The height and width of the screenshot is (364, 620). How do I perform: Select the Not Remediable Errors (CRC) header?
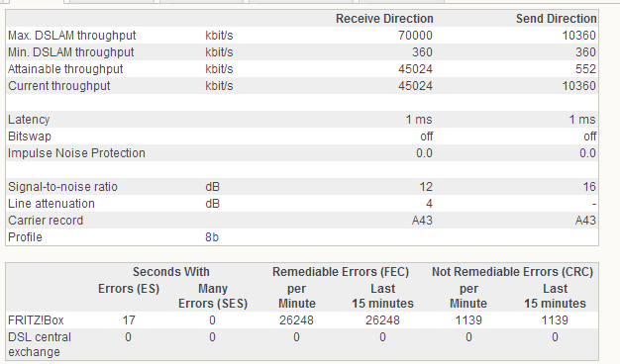pyautogui.click(x=512, y=272)
